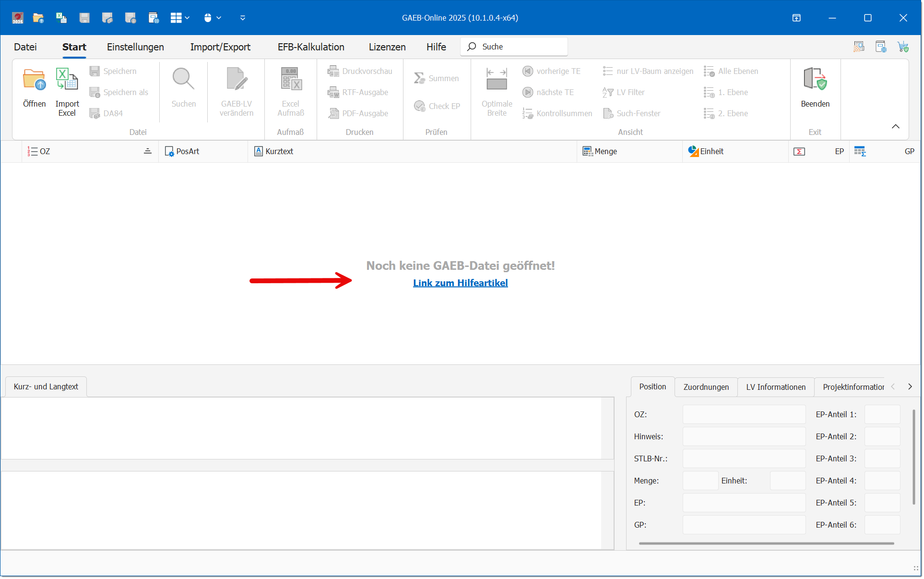Switch to the Einstellungen ribbon tab
This screenshot has width=924, height=579.
coord(135,47)
